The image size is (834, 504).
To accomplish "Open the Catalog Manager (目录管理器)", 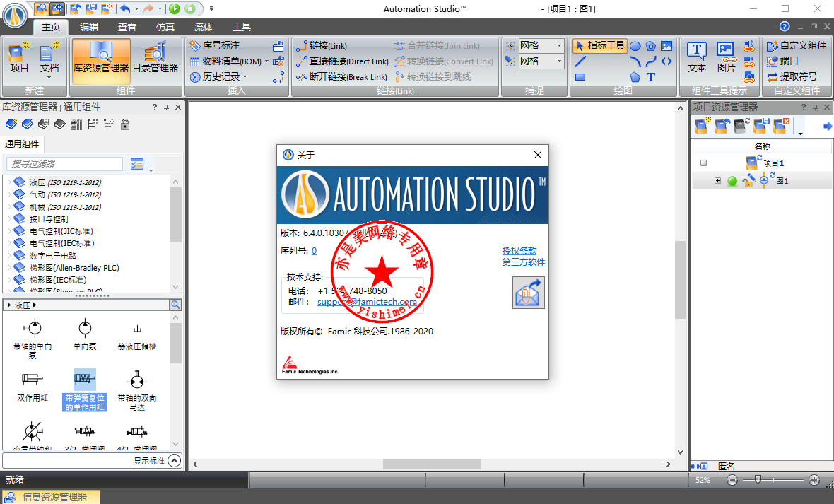I will pos(155,59).
